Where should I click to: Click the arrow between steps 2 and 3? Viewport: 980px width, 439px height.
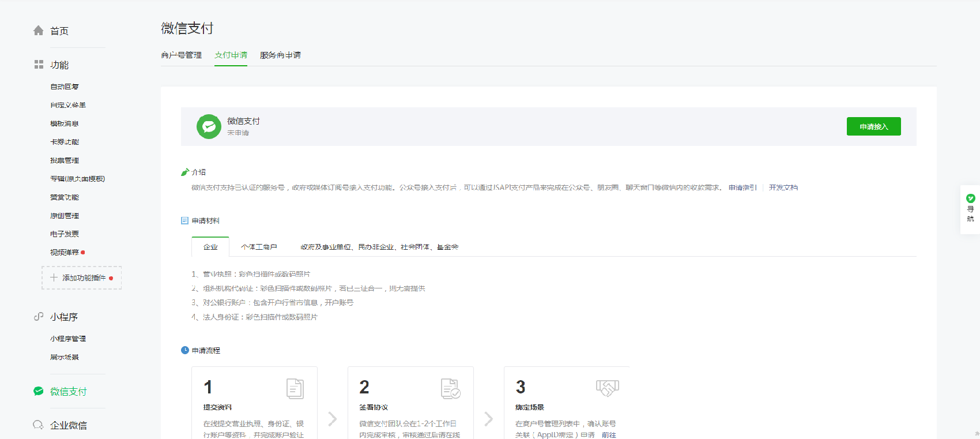(x=489, y=419)
